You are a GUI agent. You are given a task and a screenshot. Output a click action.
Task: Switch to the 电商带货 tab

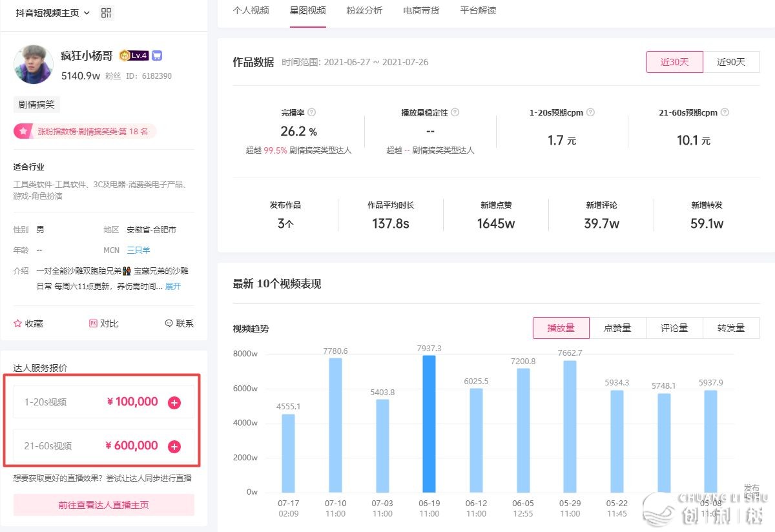pyautogui.click(x=421, y=10)
